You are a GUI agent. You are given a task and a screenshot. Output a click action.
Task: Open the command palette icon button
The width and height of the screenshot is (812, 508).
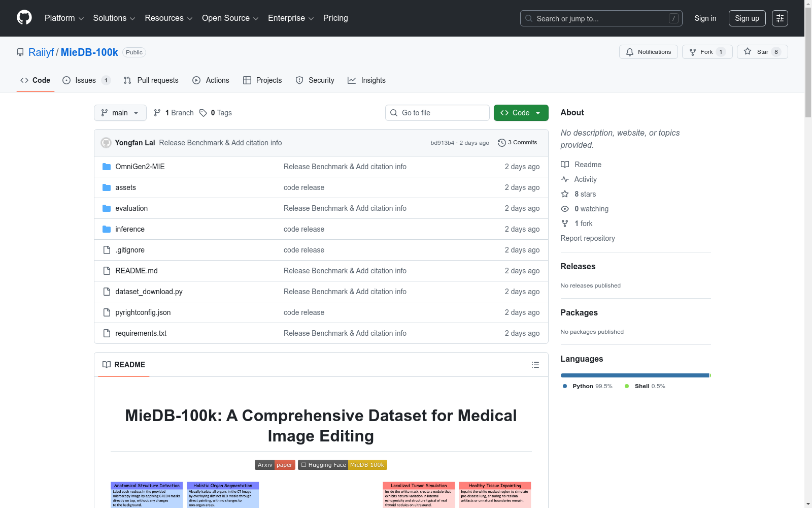pos(780,18)
